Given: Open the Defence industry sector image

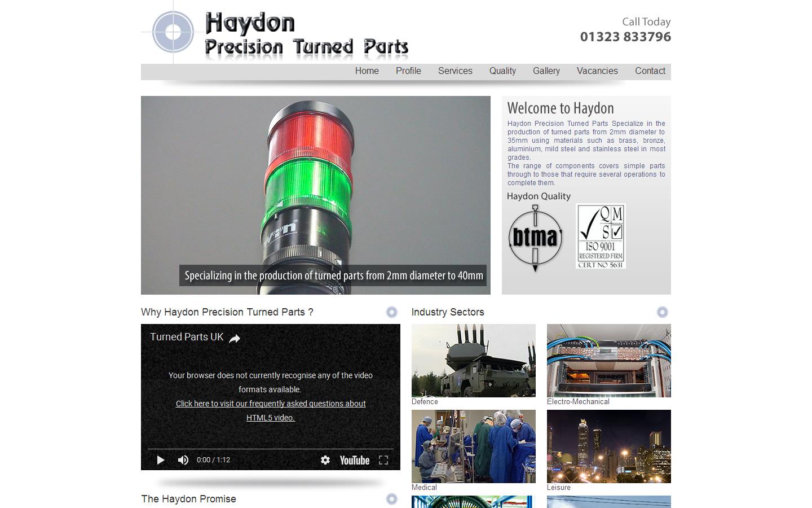Looking at the screenshot, I should pos(473,360).
